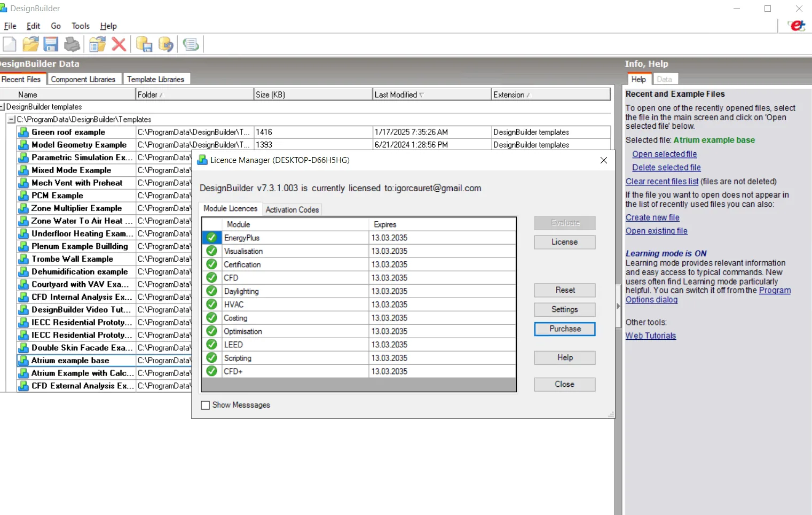The width and height of the screenshot is (812, 515).
Task: Sort the list by the Folder column
Action: coord(195,95)
